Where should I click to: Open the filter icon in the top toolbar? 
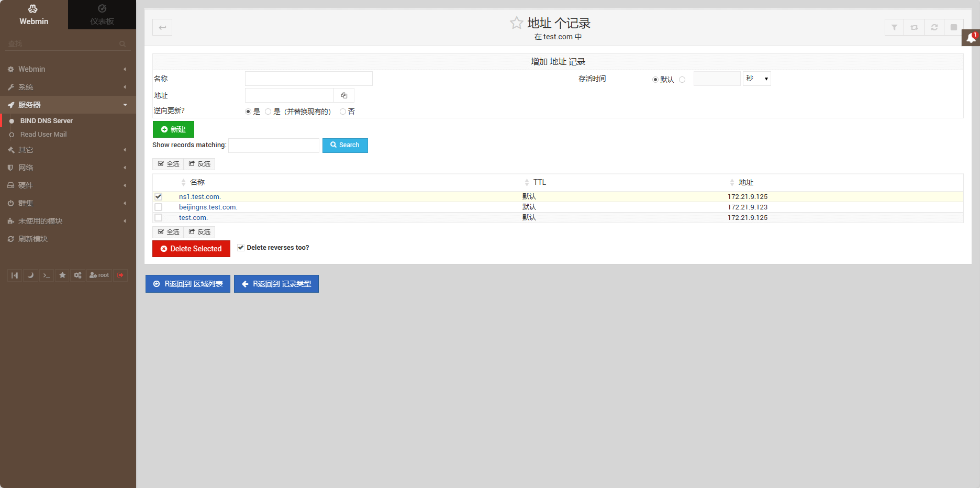[894, 27]
